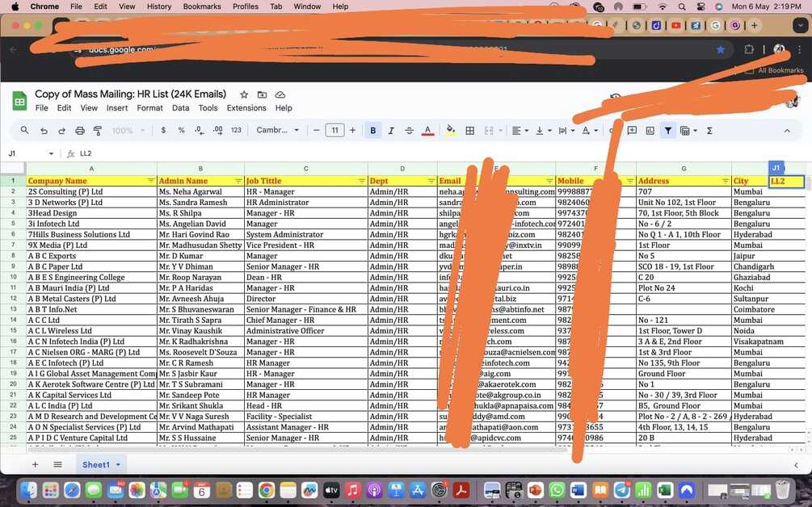Open the Tools menu
The height and width of the screenshot is (507, 812).
pos(208,108)
